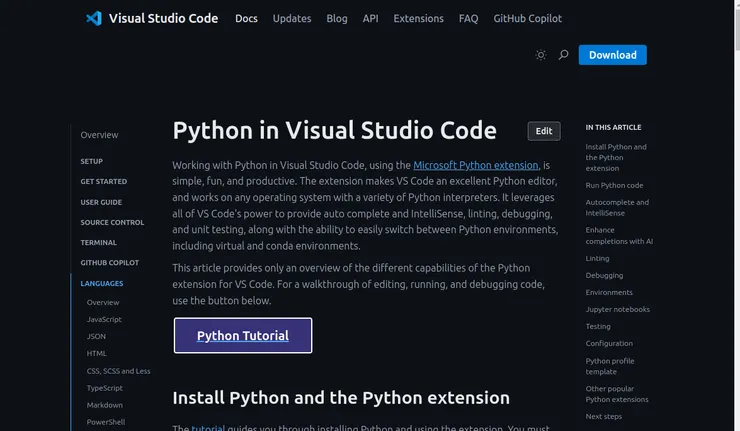Open the JavaScript language page

104,320
